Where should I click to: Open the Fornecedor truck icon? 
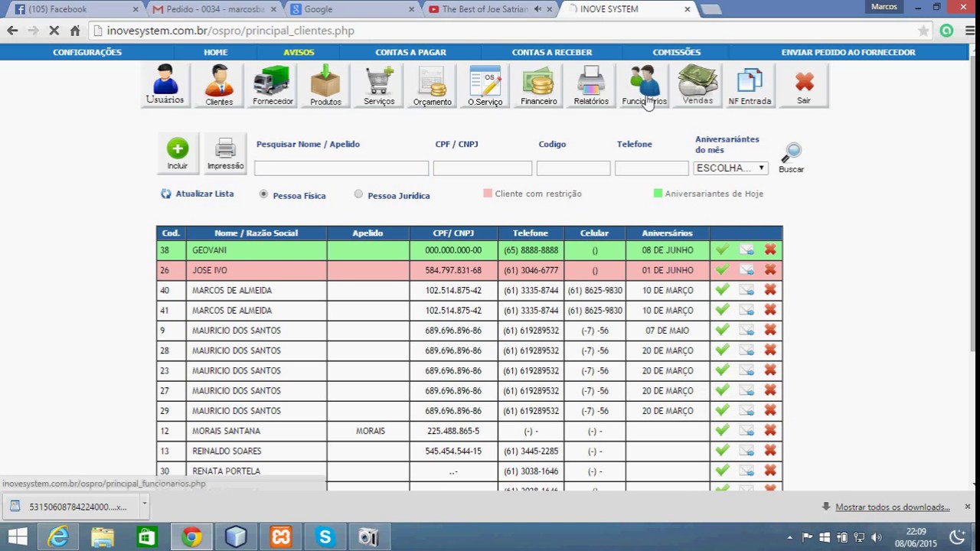273,85
